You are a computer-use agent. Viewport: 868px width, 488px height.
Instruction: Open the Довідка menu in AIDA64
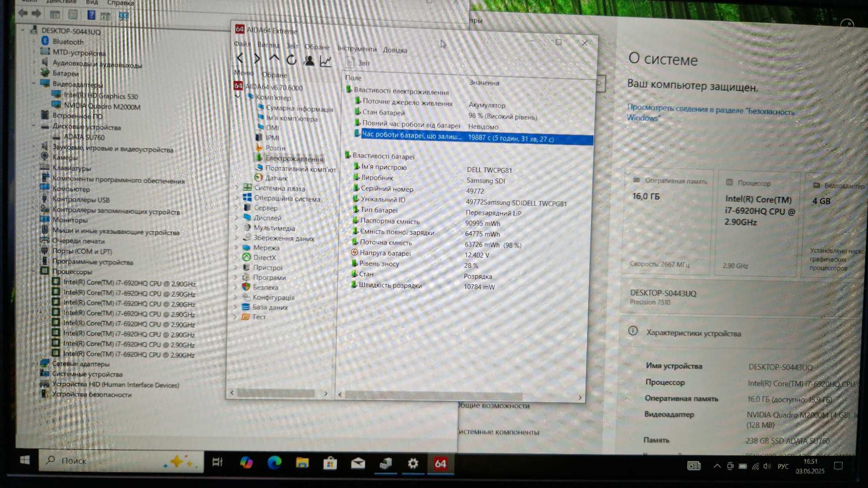click(395, 50)
